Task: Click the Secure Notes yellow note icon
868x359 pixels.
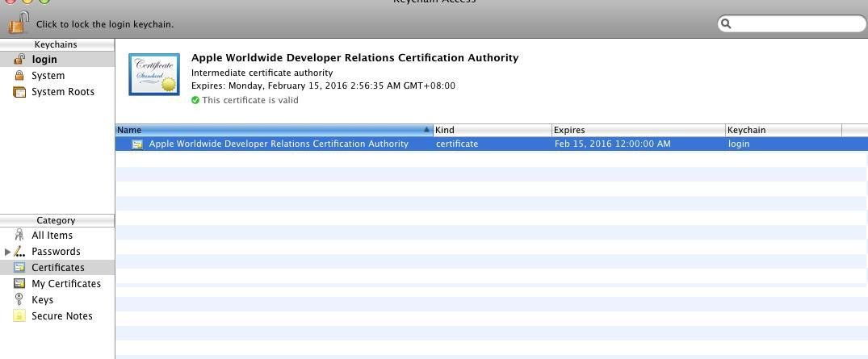Action: [19, 316]
